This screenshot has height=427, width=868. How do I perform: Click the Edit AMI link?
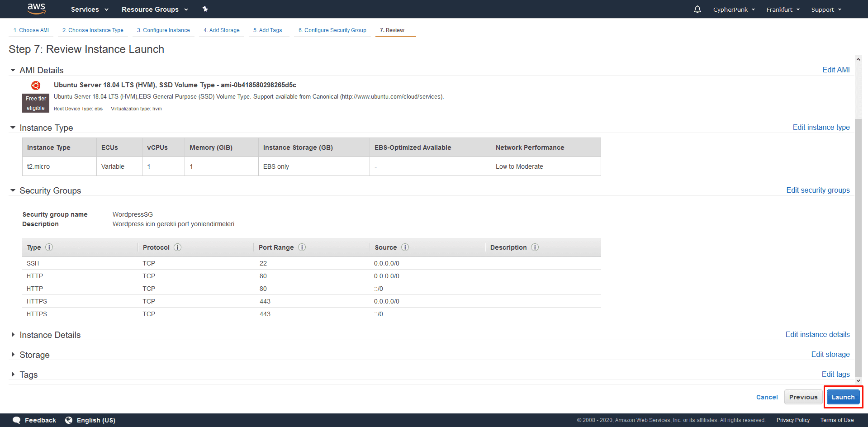tap(836, 70)
